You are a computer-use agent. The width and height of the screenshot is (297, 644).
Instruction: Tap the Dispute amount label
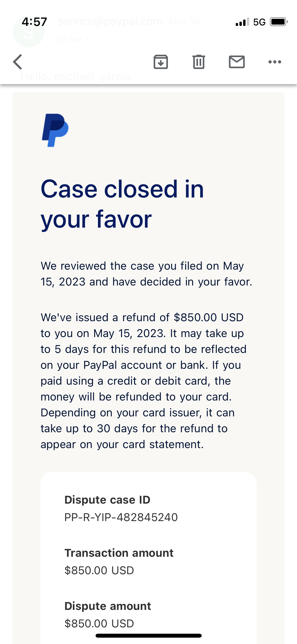point(108,606)
